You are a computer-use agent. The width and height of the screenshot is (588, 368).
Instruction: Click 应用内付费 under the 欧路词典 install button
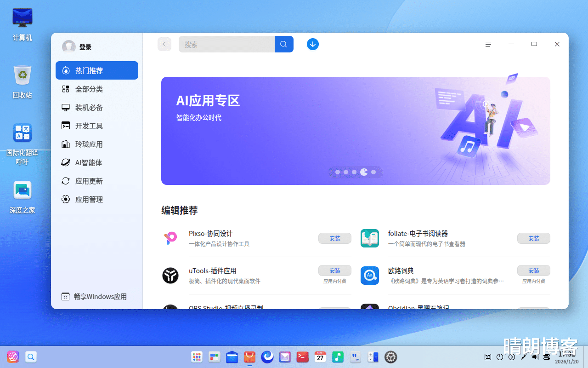pyautogui.click(x=534, y=281)
